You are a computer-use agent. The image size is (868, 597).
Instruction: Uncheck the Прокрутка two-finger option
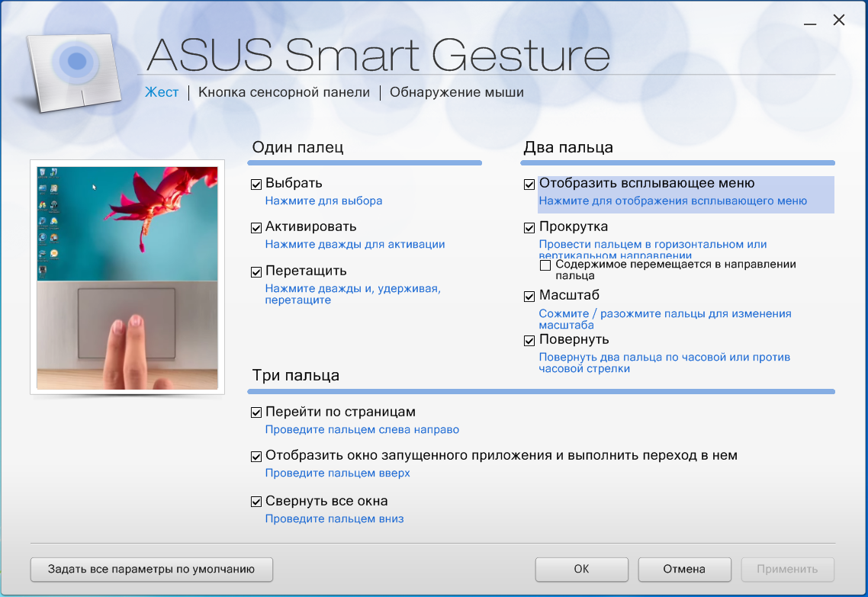coord(529,228)
